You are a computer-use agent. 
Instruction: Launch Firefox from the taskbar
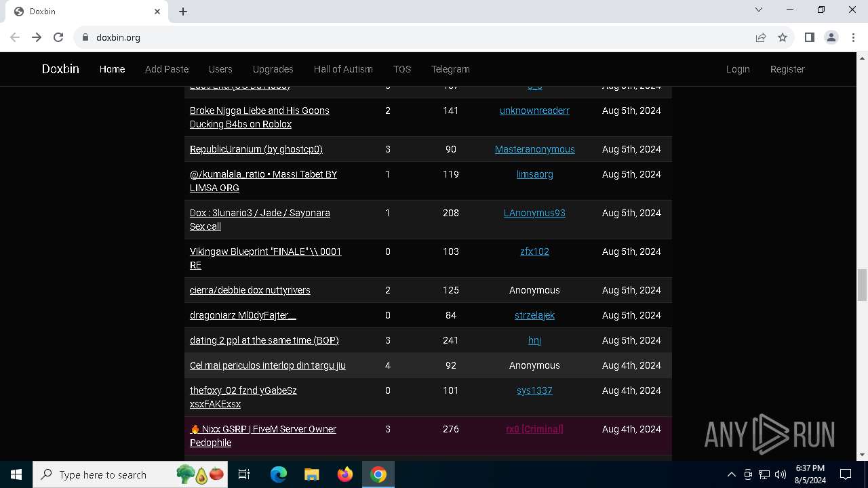coord(345,474)
